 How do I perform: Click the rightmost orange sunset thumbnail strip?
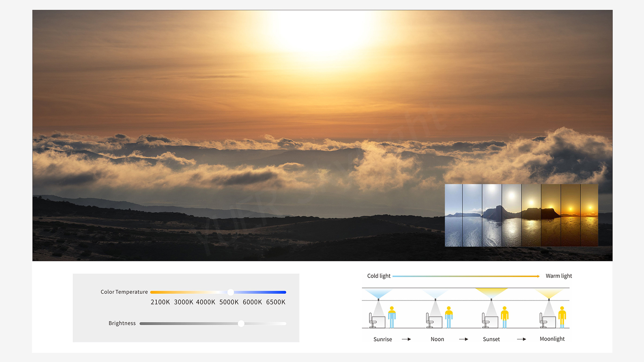point(589,215)
